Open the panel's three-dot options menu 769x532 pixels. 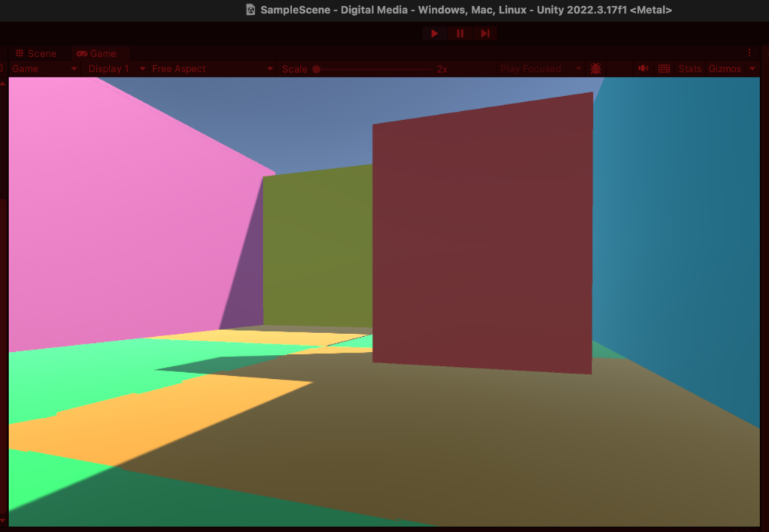749,53
